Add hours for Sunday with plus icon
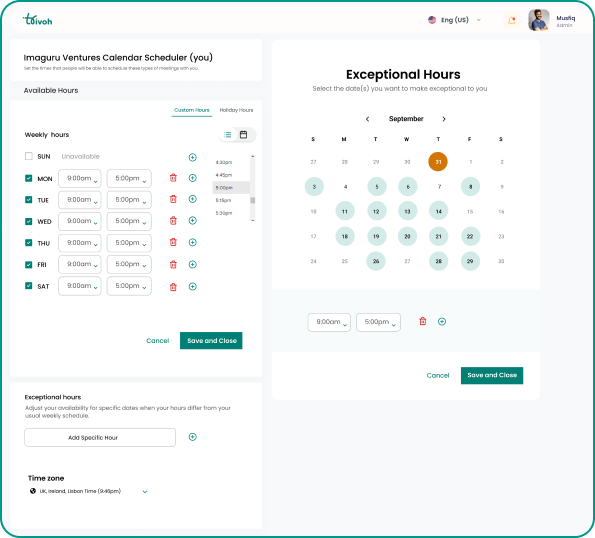The image size is (595, 538). pyautogui.click(x=193, y=157)
